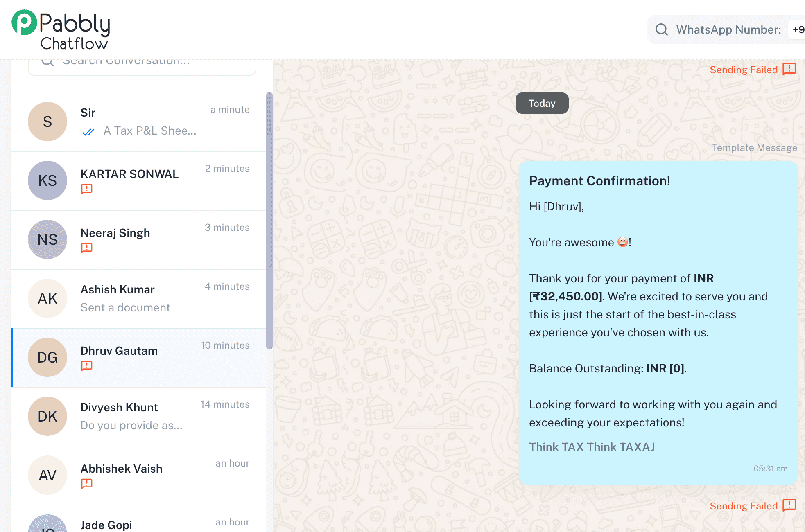Click the WhatsApp Number field value

[798, 29]
